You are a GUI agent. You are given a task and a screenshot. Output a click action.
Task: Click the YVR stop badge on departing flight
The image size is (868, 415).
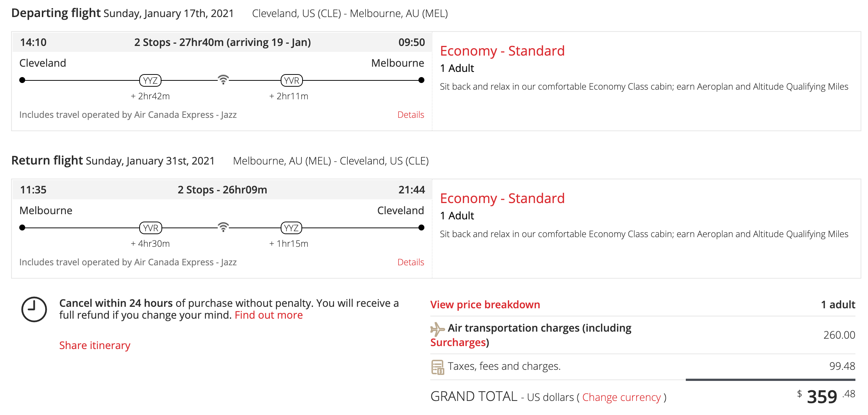(x=292, y=80)
